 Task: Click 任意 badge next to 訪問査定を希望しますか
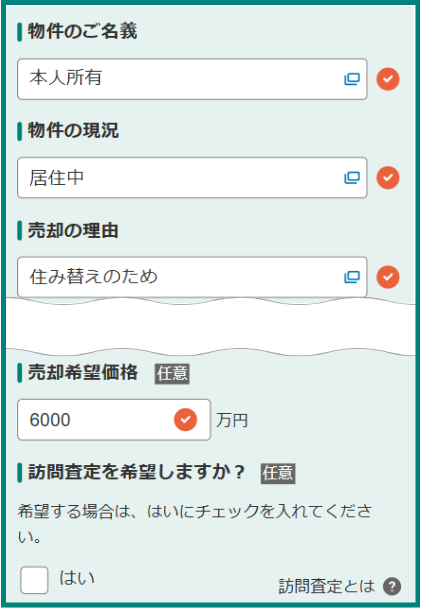coord(278,473)
